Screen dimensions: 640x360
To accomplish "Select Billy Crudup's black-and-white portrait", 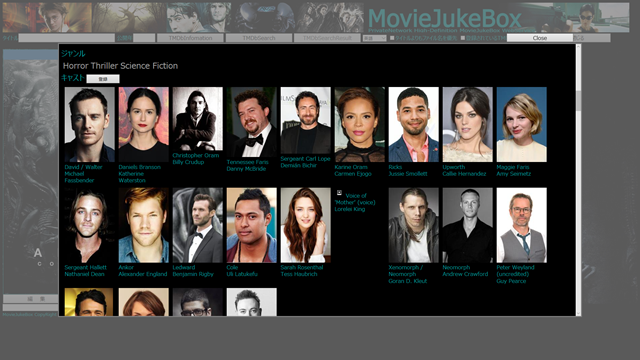I will click(198, 119).
